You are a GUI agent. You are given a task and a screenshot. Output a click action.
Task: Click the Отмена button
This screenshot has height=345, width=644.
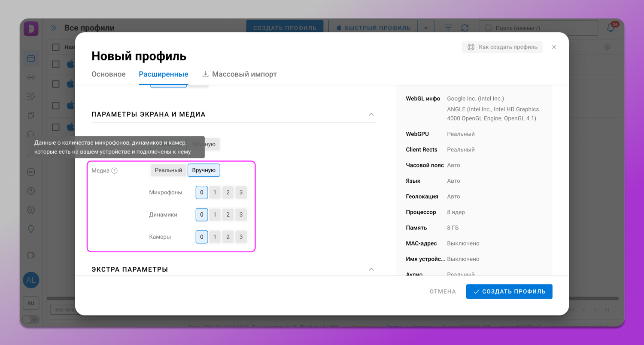[443, 291]
